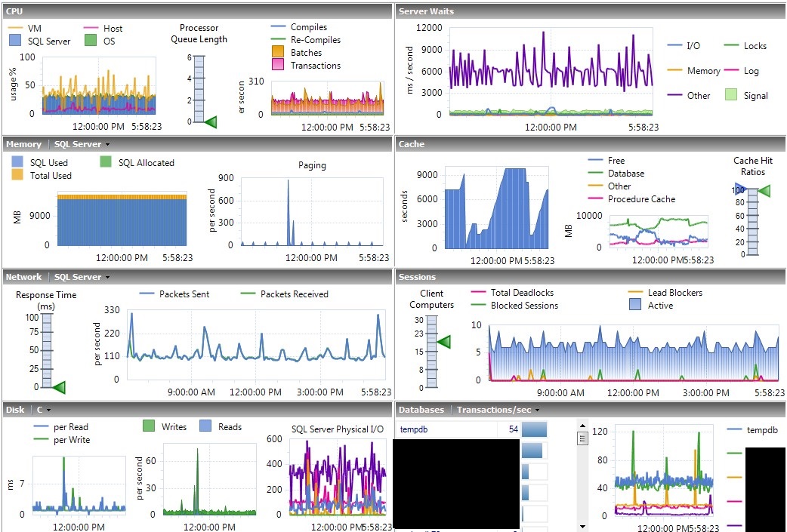Click the Processor Queue Length gauge marker
Image resolution: width=787 pixels, height=532 pixels.
coord(210,121)
